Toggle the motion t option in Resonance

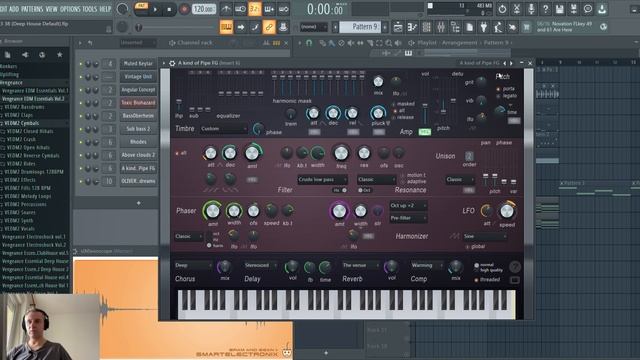tap(413, 175)
